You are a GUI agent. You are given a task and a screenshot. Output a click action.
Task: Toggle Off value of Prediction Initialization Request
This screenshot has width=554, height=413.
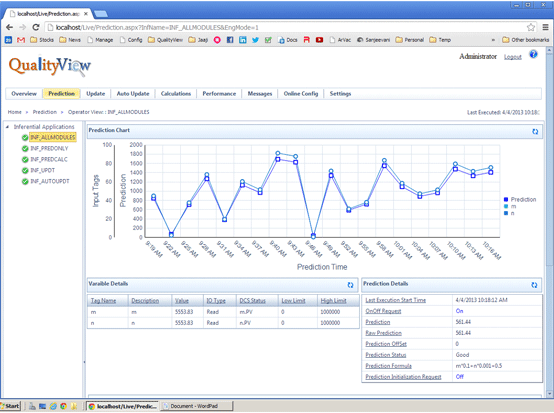tap(460, 377)
